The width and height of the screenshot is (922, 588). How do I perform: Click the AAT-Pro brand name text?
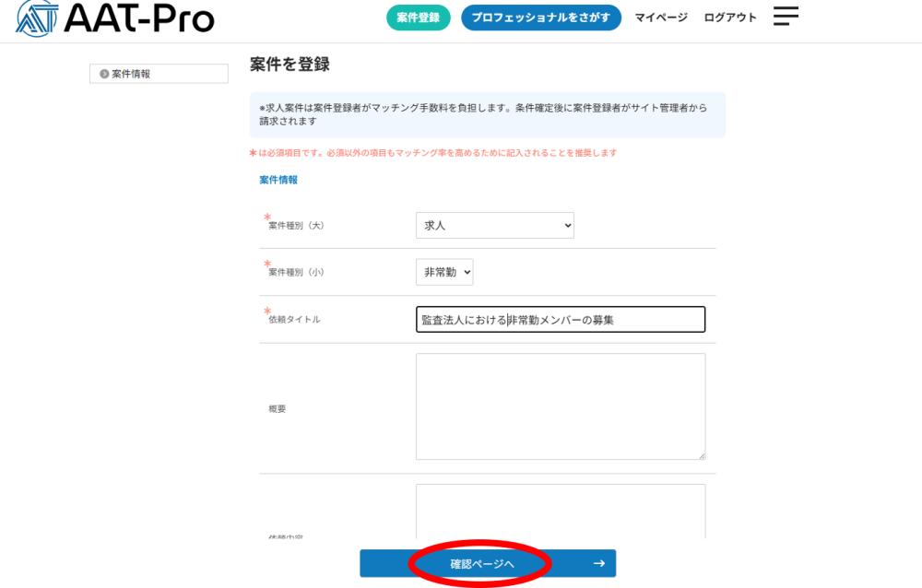pyautogui.click(x=139, y=18)
